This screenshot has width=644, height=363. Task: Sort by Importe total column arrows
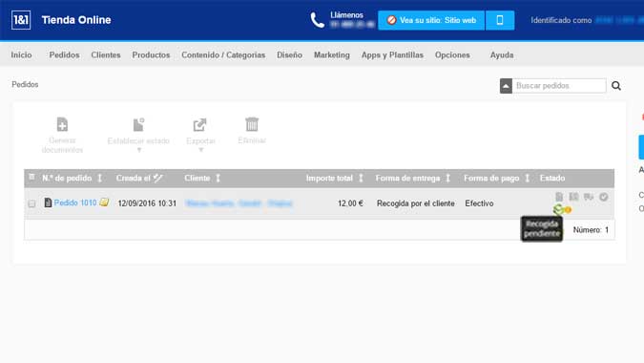361,178
